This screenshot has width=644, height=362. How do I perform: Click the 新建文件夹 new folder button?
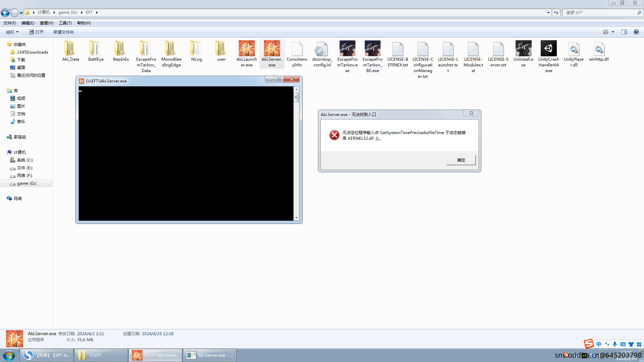coord(63,32)
